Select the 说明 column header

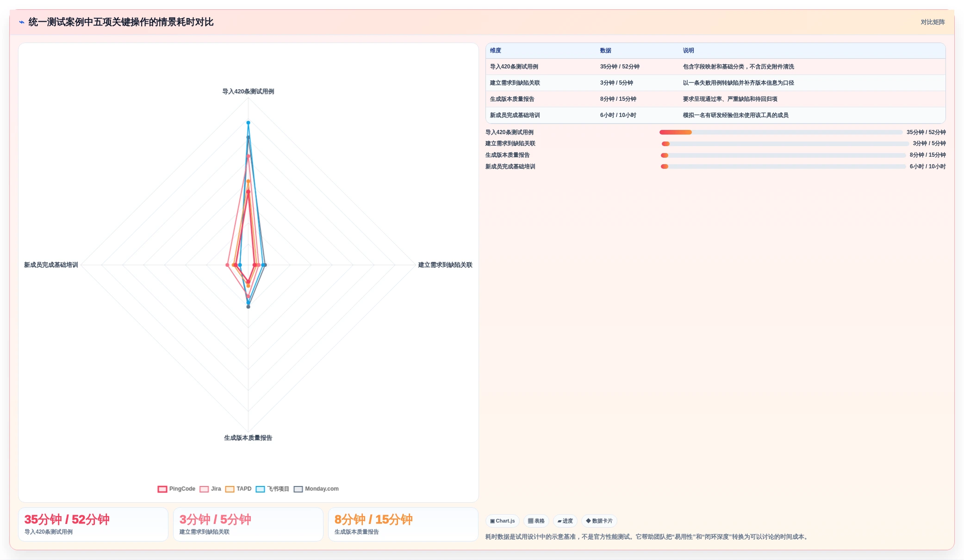pyautogui.click(x=689, y=51)
